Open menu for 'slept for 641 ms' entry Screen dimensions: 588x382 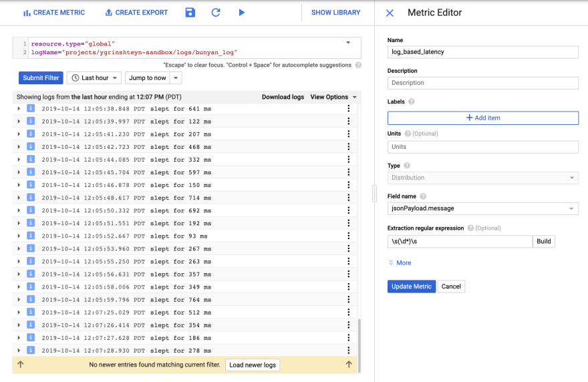348,108
